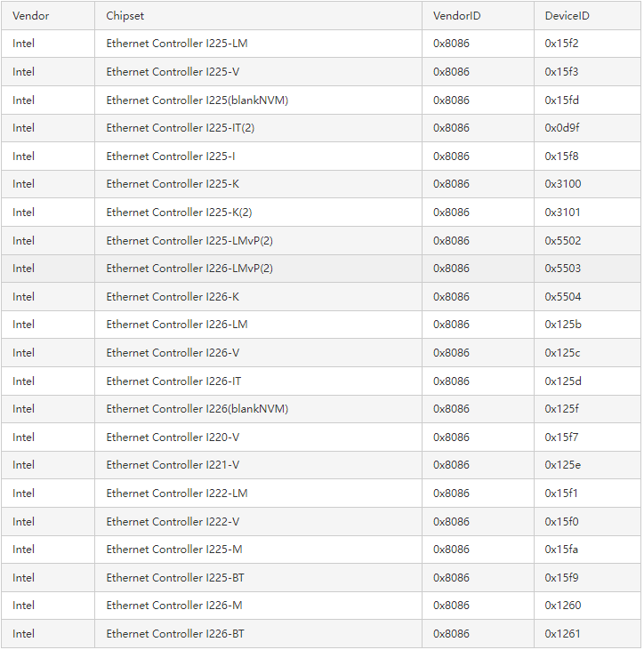This screenshot has height=650, width=644.
Task: Click Intel vendor in I222-LM row
Action: tap(23, 494)
